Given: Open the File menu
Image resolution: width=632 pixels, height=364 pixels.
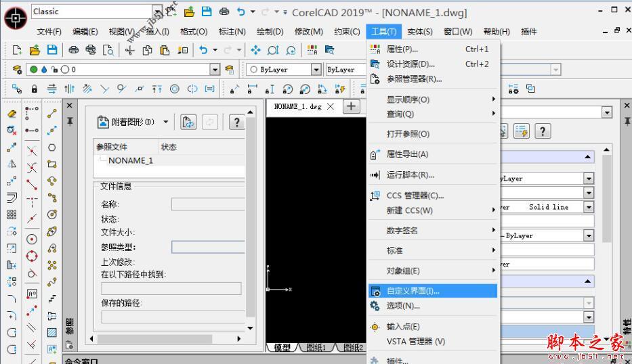Looking at the screenshot, I should [49, 31].
